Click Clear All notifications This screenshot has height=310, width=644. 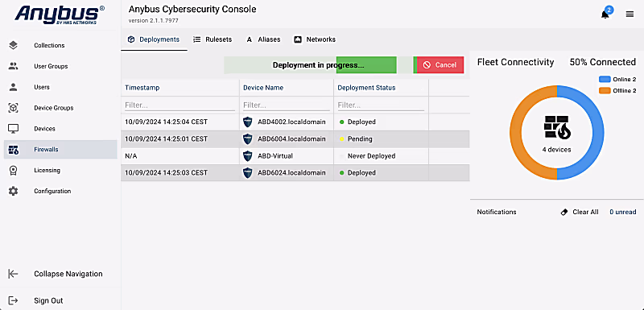pos(580,213)
